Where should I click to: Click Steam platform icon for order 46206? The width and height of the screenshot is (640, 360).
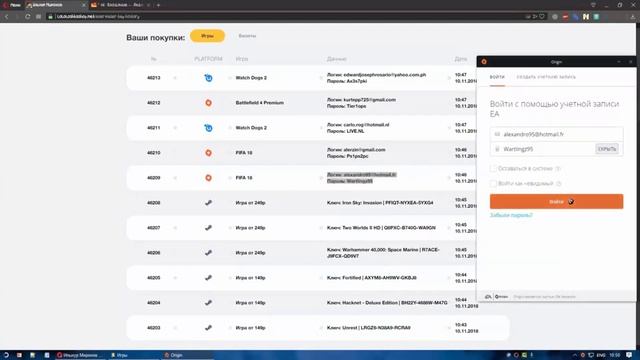(x=208, y=253)
